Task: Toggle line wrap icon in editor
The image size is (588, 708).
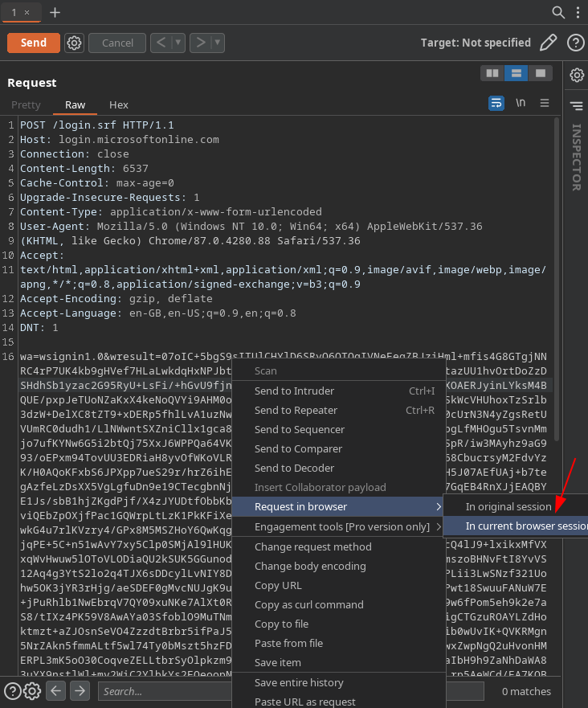Action: 496,103
